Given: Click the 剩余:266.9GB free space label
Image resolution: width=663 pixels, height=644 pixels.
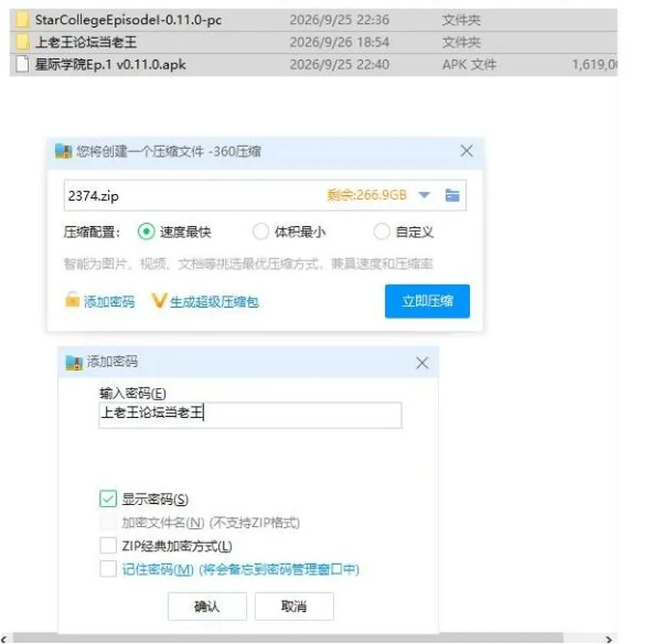Looking at the screenshot, I should coord(367,195).
